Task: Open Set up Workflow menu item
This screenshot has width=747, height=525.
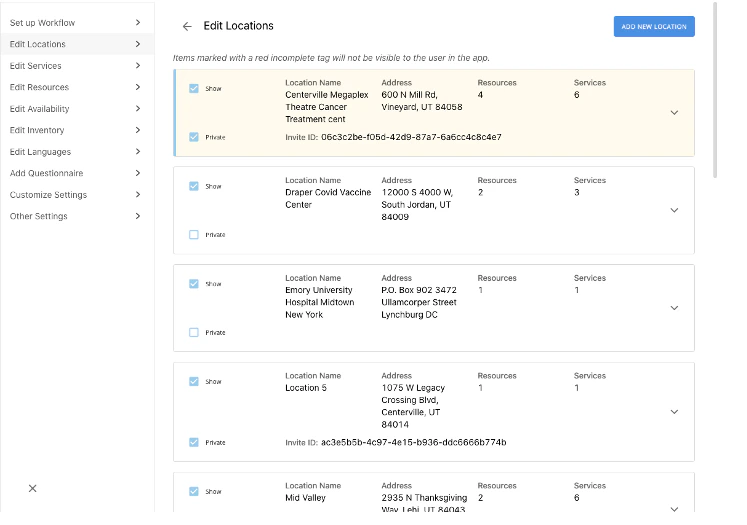Action: click(77, 22)
